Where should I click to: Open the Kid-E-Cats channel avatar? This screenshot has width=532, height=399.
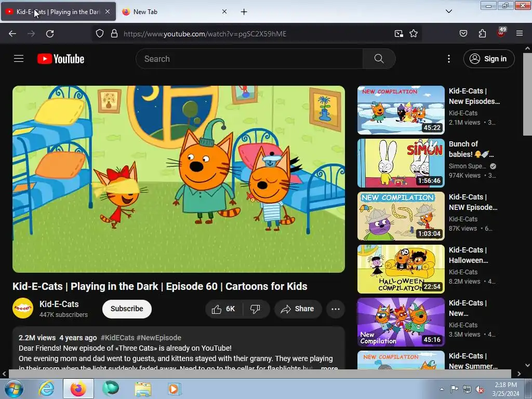pyautogui.click(x=23, y=308)
